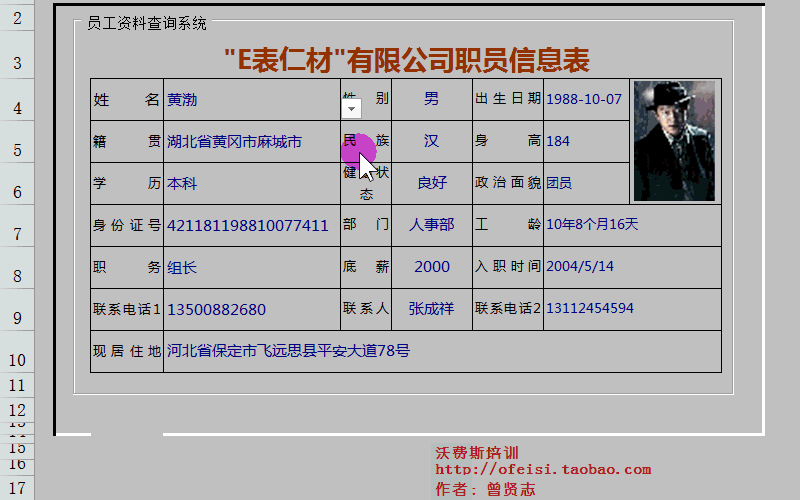Click the 政治面貌 label cell

pos(508,184)
